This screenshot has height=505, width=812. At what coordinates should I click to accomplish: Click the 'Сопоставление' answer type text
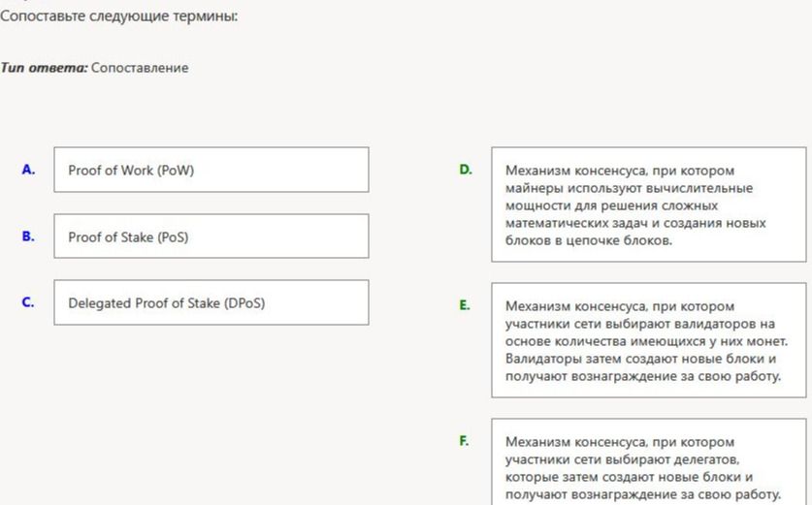tap(140, 68)
